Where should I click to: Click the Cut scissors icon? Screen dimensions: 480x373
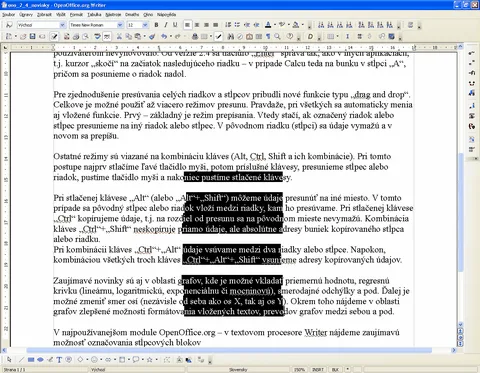tap(119, 36)
